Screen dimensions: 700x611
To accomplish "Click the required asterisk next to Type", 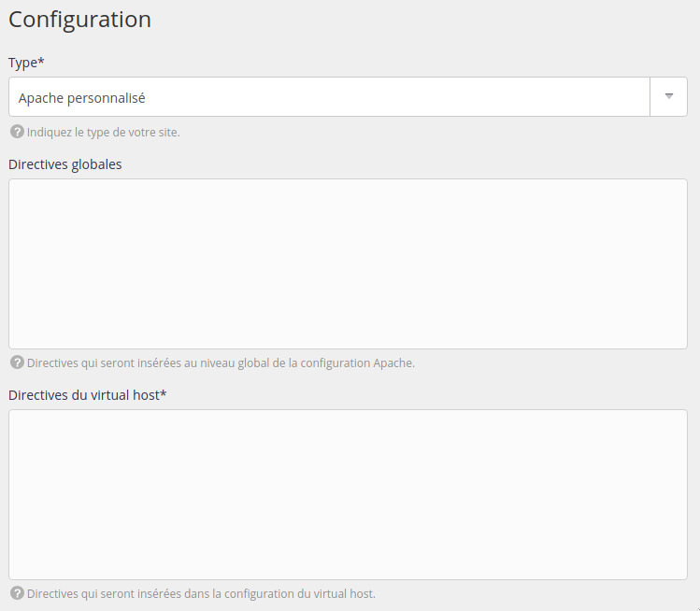I will [x=41, y=61].
